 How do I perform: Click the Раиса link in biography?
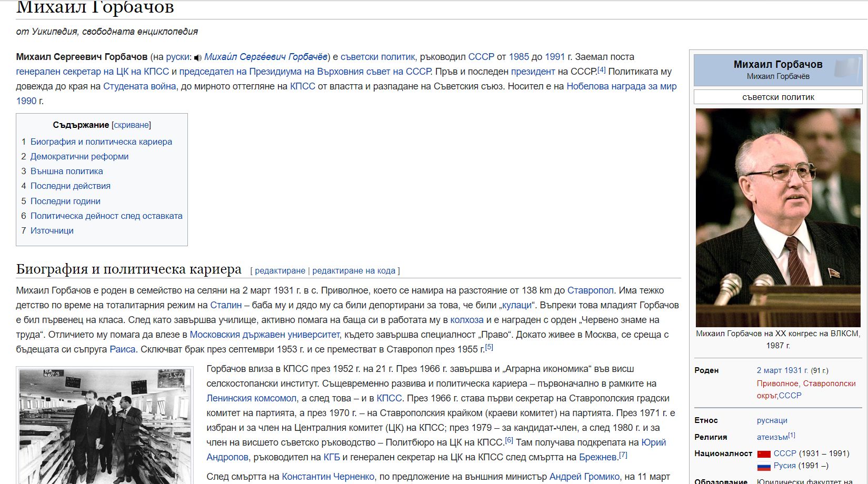[122, 349]
